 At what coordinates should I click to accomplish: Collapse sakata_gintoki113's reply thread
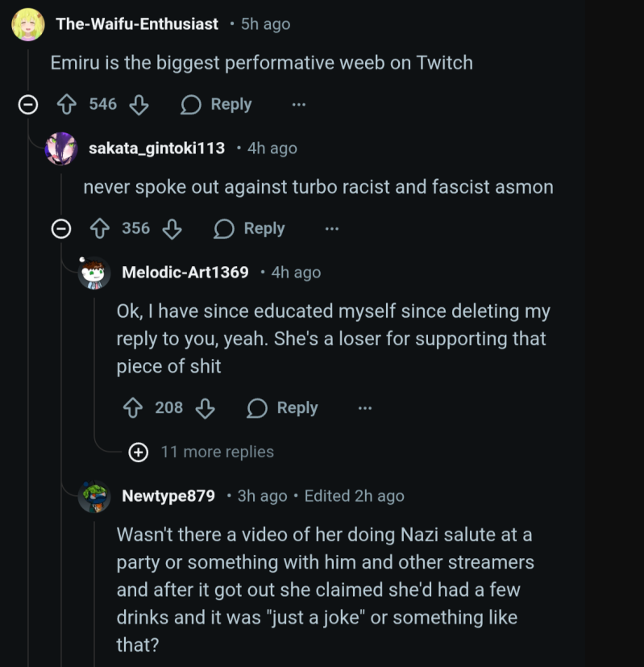(61, 229)
